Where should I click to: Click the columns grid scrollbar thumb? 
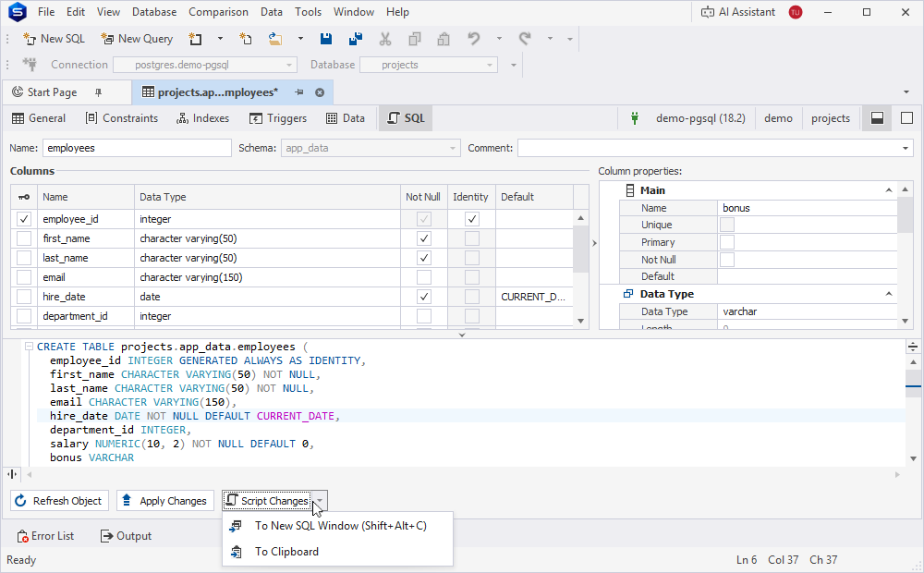(580, 248)
